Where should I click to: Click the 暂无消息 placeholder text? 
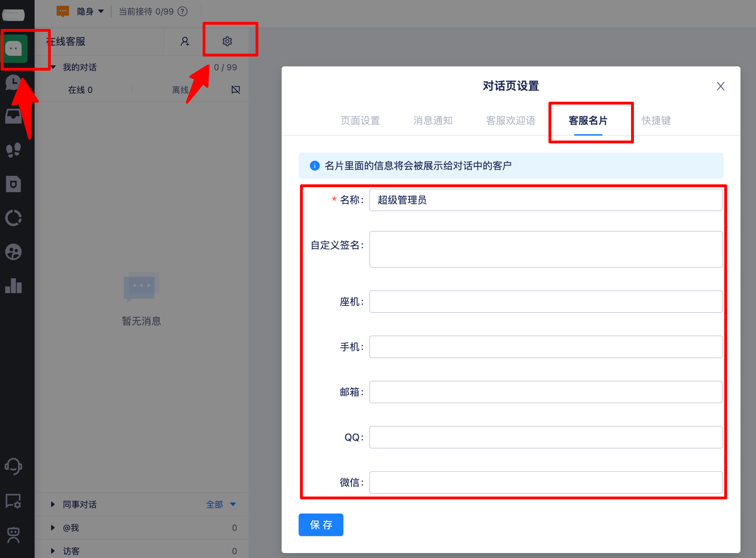[142, 321]
